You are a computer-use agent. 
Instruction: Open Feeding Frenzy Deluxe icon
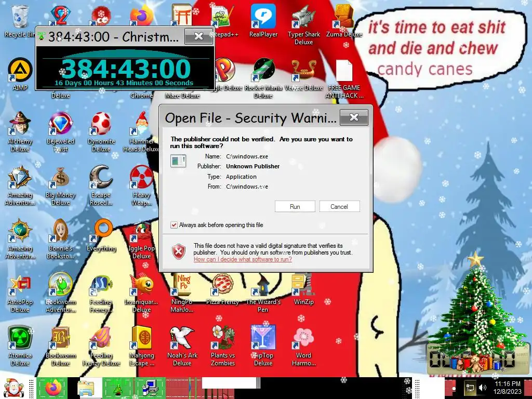tap(101, 347)
